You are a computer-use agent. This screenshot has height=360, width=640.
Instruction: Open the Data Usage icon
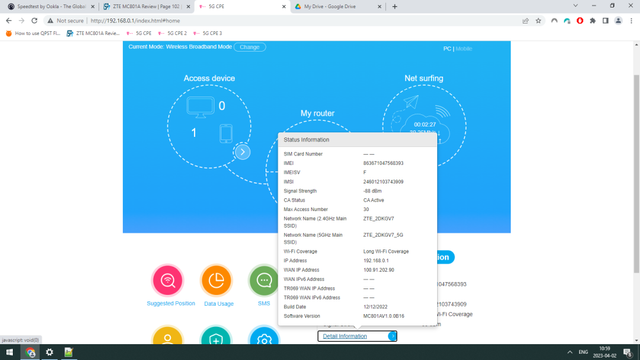(216, 280)
